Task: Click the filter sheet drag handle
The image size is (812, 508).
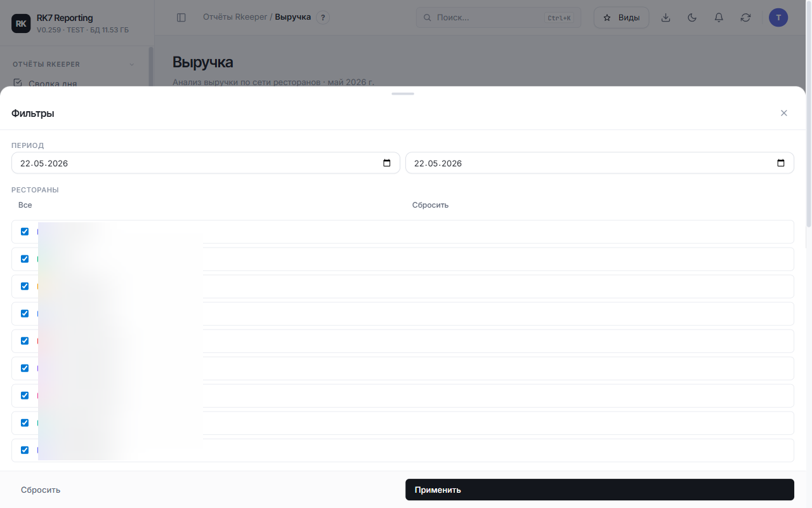Action: (403, 93)
